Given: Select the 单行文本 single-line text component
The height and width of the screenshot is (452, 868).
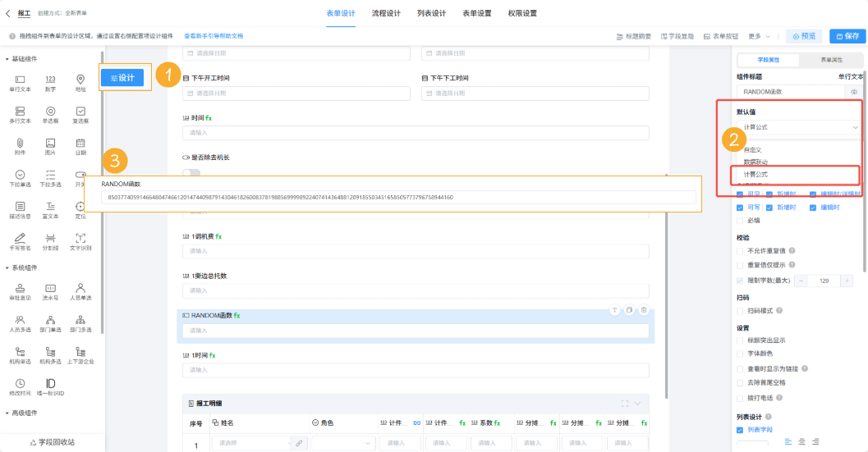Looking at the screenshot, I should pyautogui.click(x=20, y=84).
